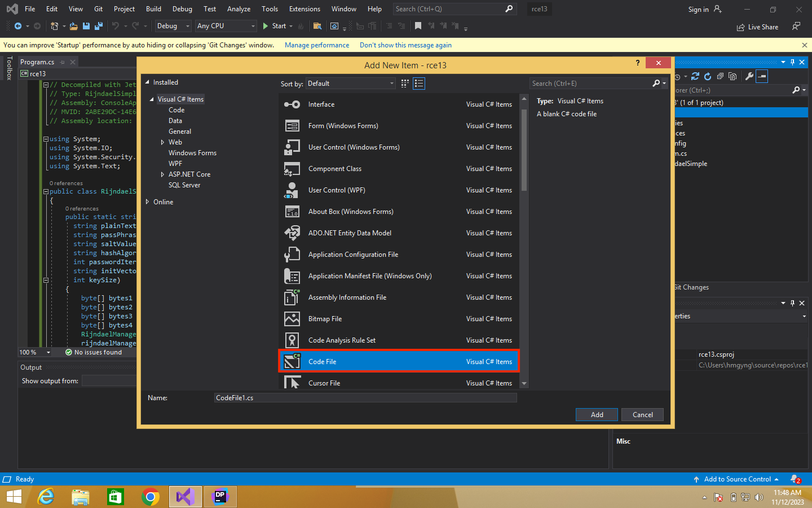Screen dimensions: 812x508
Task: Select Code under Visual C# Items
Action: click(x=176, y=110)
